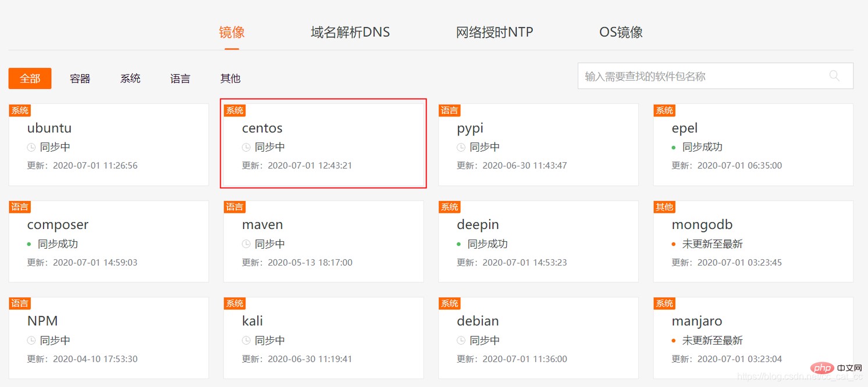Click the green status dot on epel card
868x387 pixels.
[x=674, y=148]
